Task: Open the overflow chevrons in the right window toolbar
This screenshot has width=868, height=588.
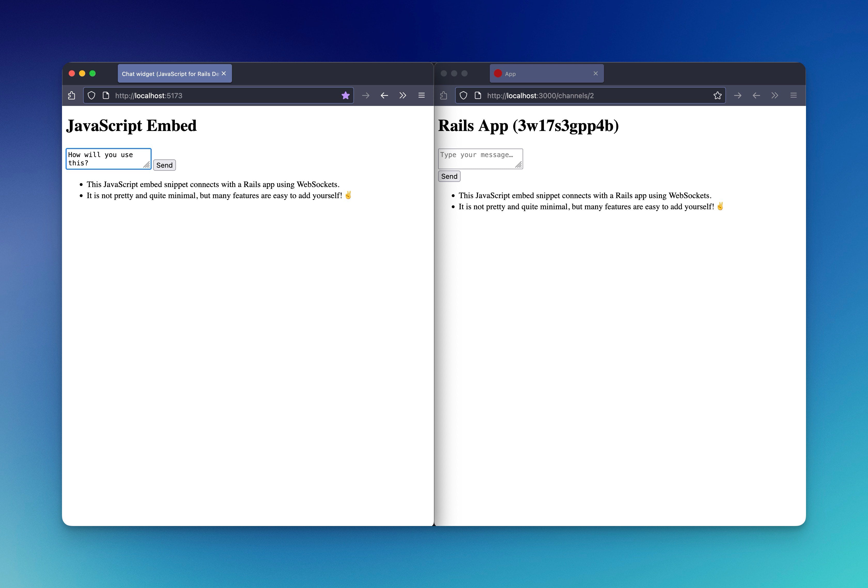Action: 775,96
